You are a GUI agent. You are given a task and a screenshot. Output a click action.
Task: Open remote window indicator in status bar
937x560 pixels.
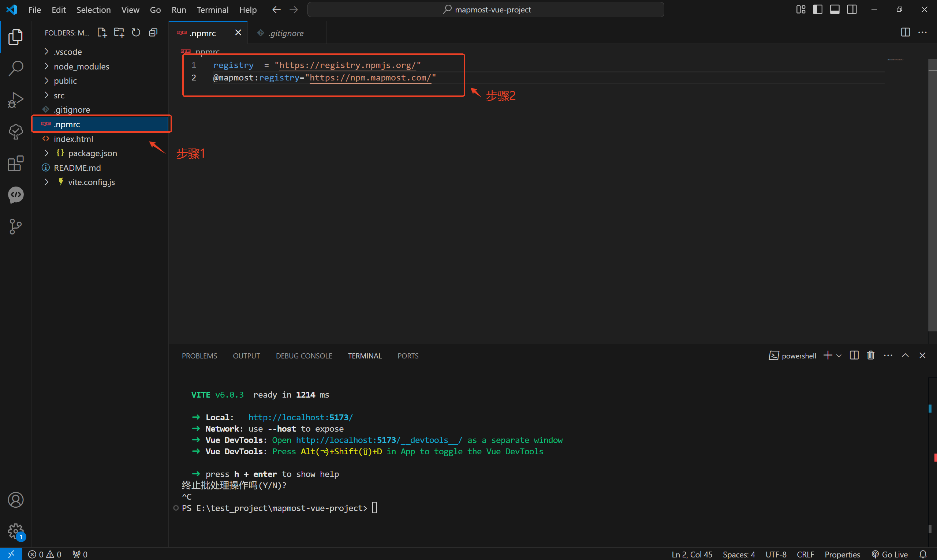pos(11,554)
